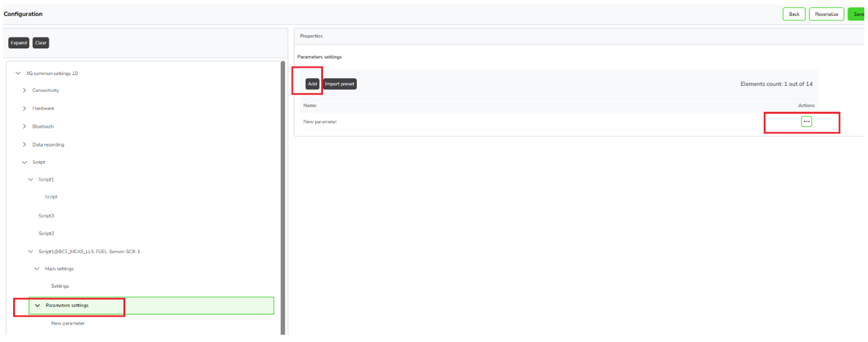This screenshot has width=868, height=342.
Task: Open the three-dot Actions menu for New parameter
Action: pos(806,122)
